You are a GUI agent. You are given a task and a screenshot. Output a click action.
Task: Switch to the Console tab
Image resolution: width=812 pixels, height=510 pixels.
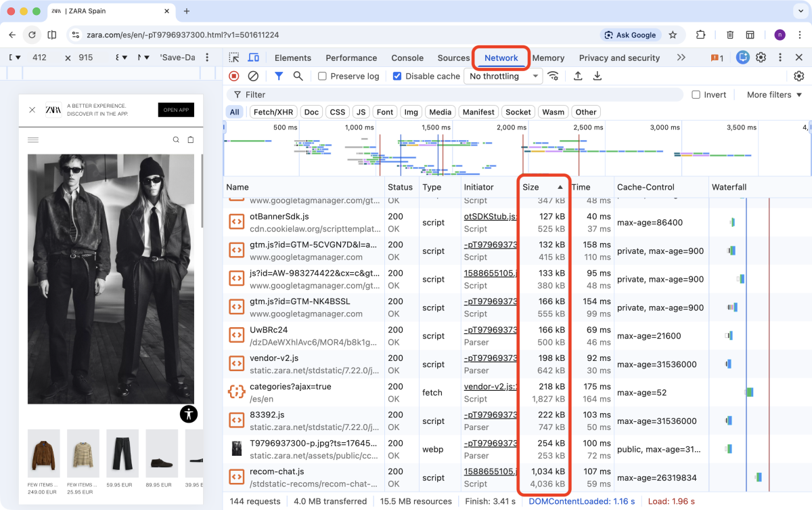(407, 58)
